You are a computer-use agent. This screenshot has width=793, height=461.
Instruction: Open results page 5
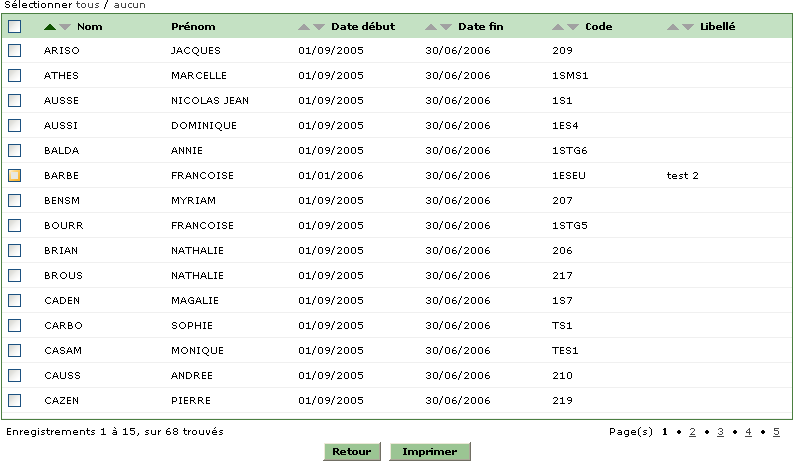(776, 432)
